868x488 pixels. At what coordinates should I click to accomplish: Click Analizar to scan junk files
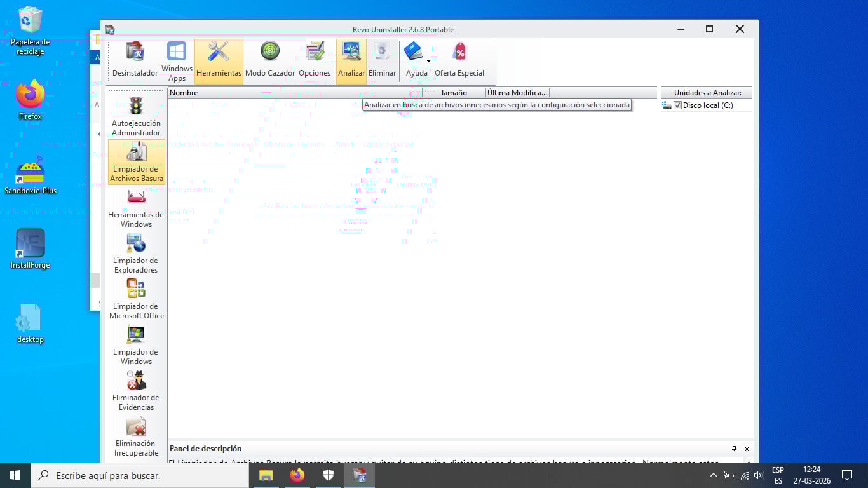pos(351,61)
